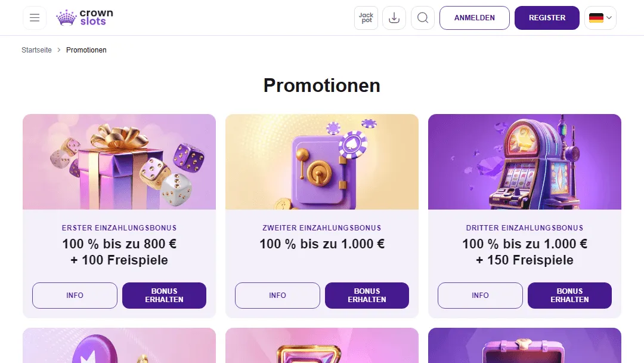The image size is (644, 363).
Task: Click the purple safe promotion image
Action: pyautogui.click(x=321, y=161)
